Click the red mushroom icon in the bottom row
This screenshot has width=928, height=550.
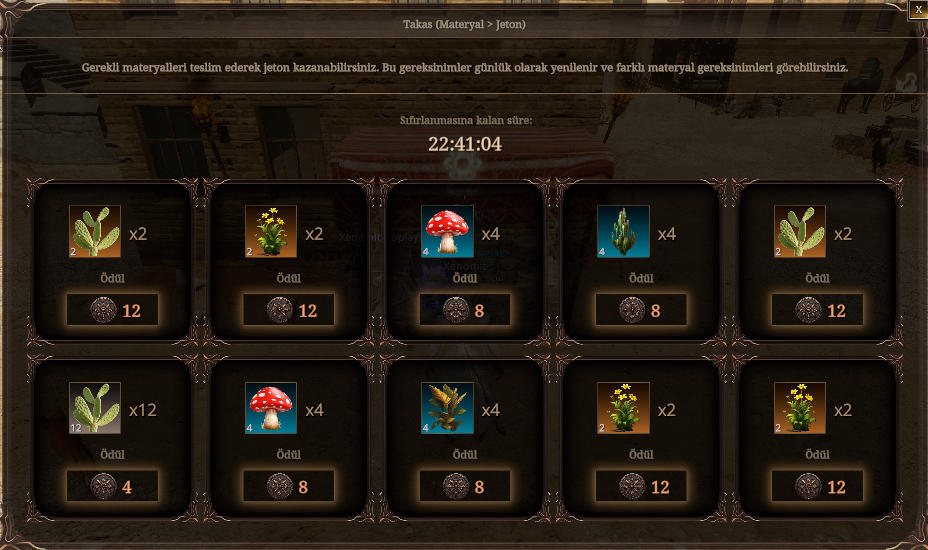[271, 408]
